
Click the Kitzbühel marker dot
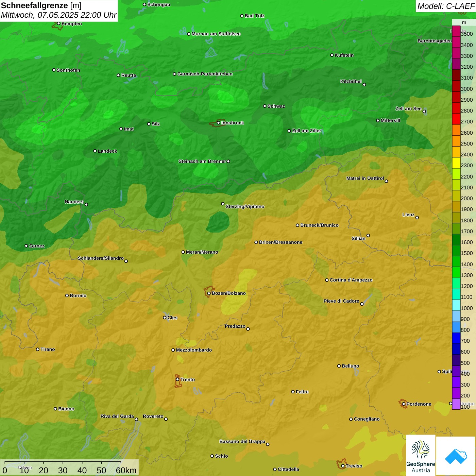tap(364, 84)
